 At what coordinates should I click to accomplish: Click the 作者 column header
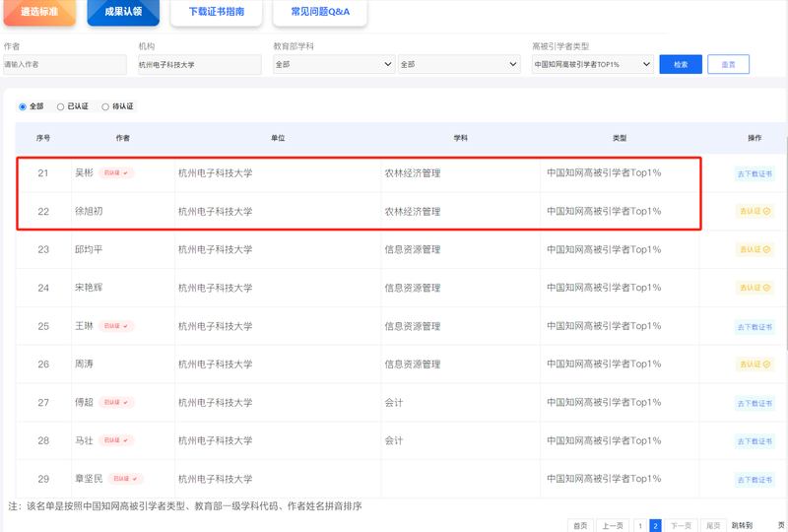[123, 138]
